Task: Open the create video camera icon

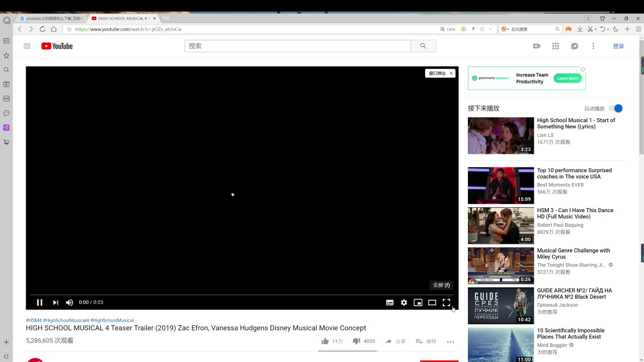Action: pyautogui.click(x=537, y=46)
